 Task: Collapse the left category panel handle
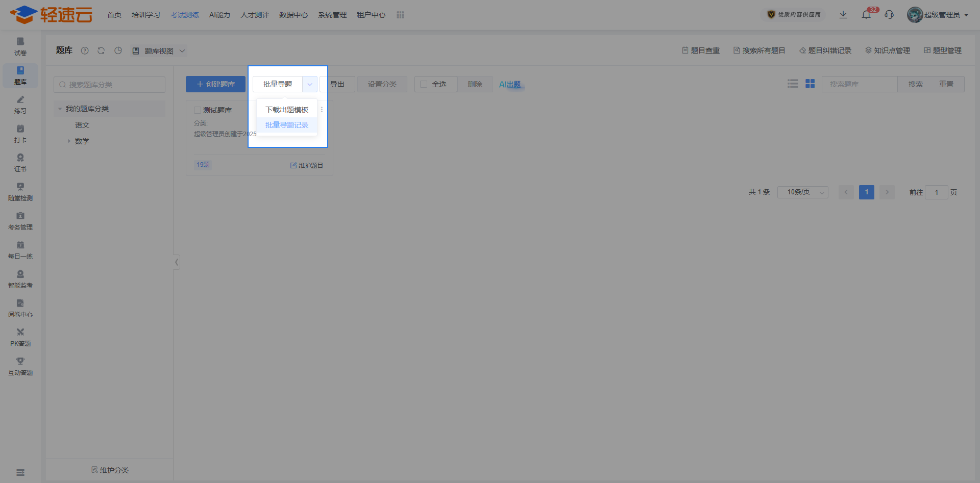pyautogui.click(x=177, y=262)
